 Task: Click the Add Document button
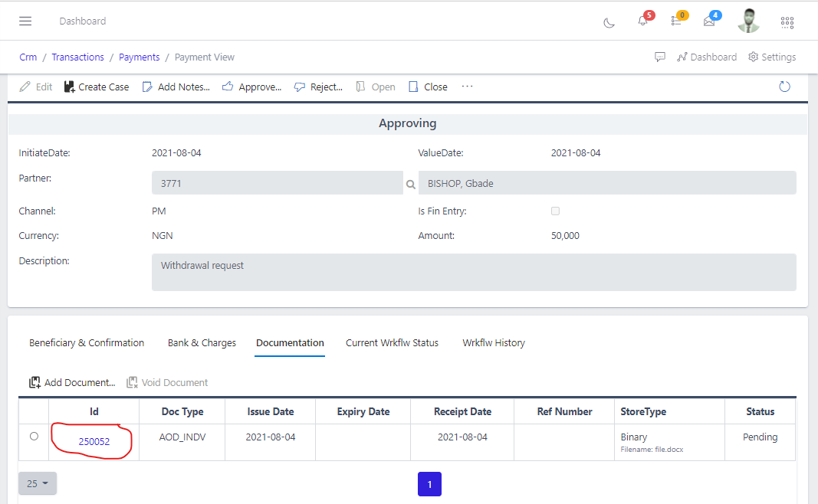coord(72,381)
